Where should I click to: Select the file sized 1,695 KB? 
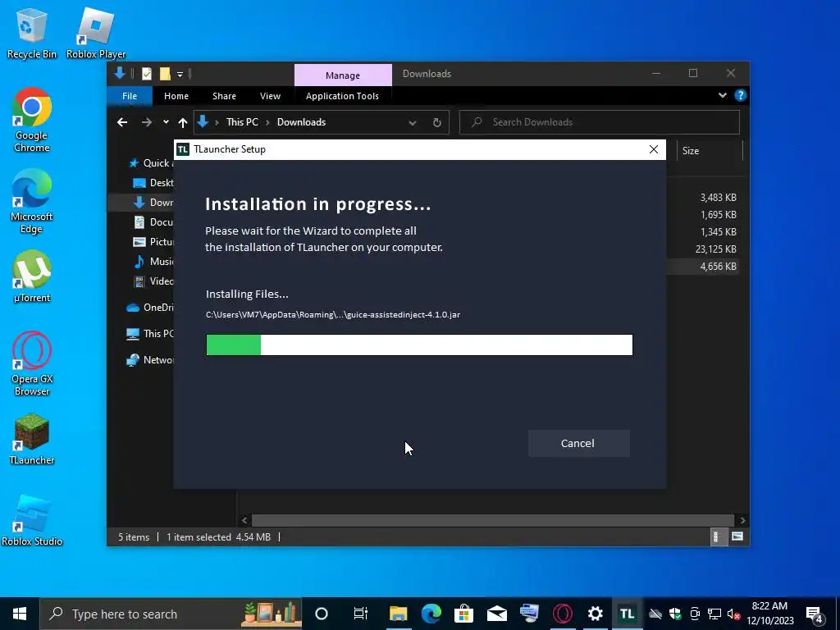(718, 215)
